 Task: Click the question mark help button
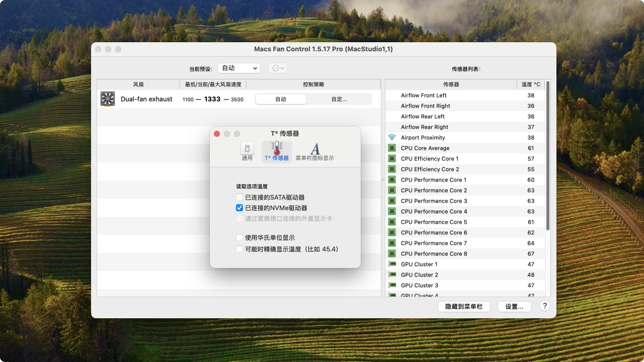point(544,306)
